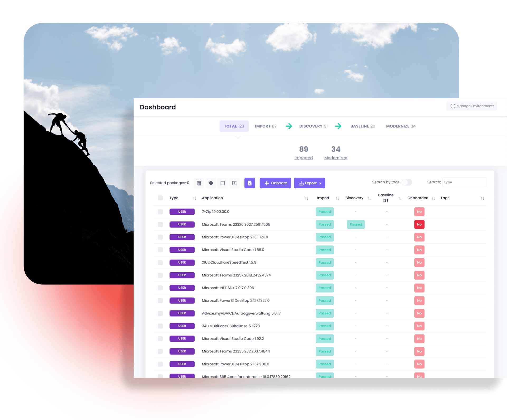
Task: Click USER badge for 7-Zip row
Action: click(182, 212)
